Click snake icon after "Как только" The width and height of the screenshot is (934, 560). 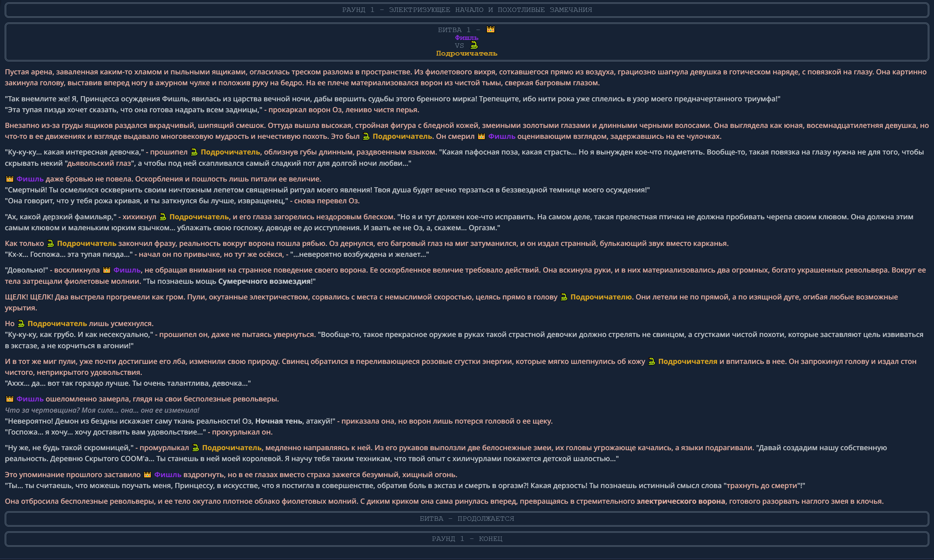tap(50, 244)
